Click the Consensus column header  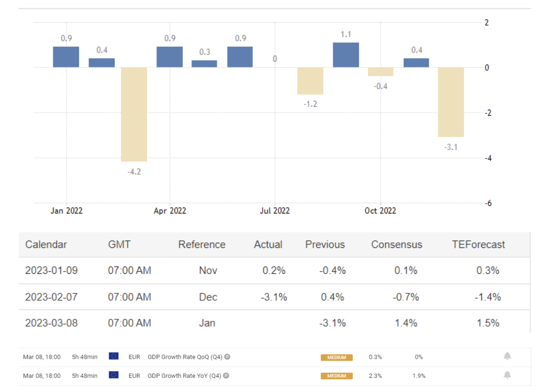point(396,244)
